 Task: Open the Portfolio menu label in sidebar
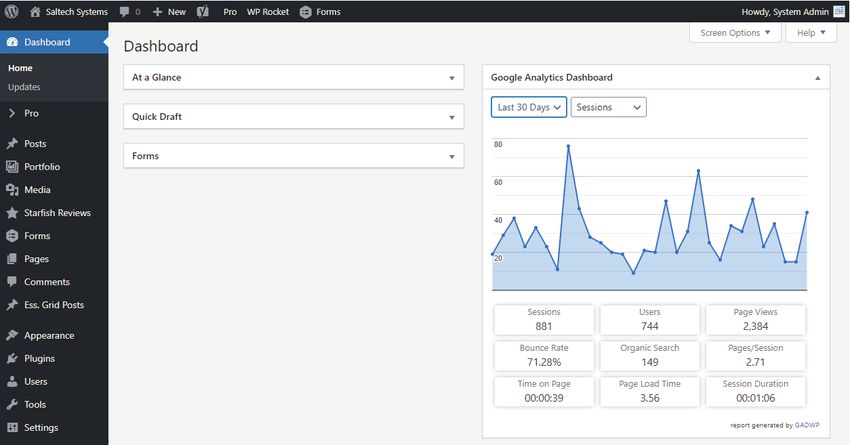(x=42, y=166)
